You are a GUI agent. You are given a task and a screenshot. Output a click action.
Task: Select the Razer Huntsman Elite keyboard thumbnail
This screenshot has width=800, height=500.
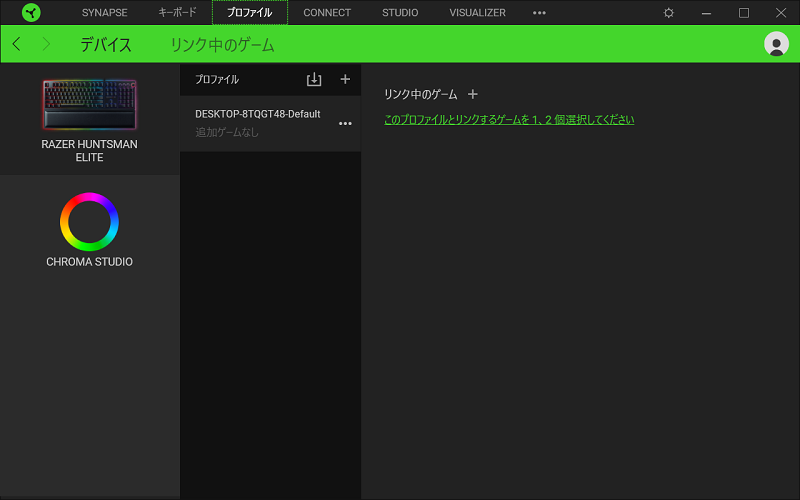89,104
